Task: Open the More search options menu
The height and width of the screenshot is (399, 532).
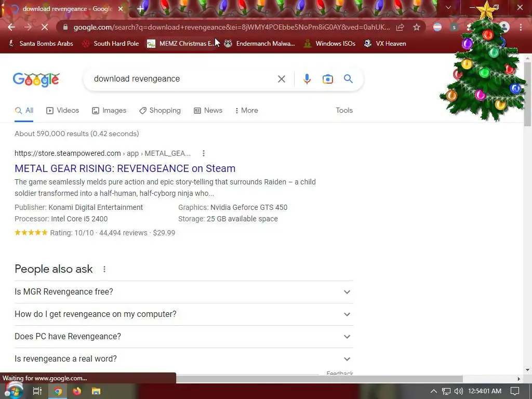Action: click(247, 111)
